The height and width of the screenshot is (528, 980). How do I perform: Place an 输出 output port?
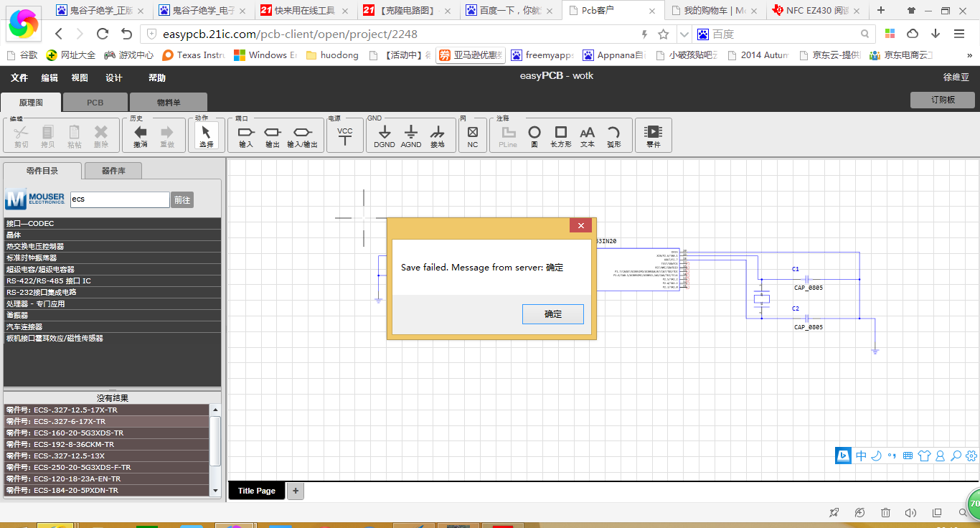pyautogui.click(x=273, y=135)
